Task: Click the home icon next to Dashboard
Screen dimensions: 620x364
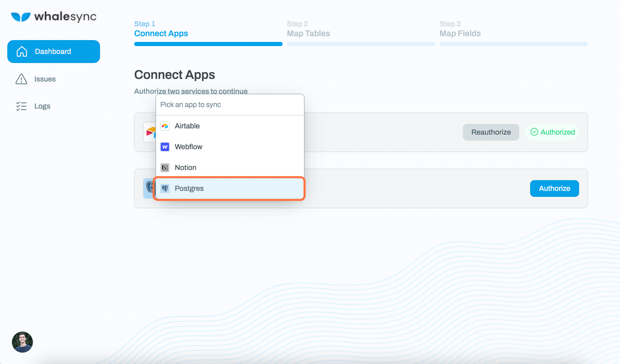Action: click(22, 51)
